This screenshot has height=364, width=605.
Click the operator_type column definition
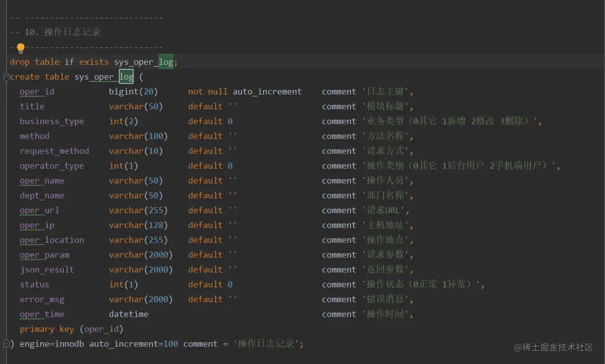pyautogui.click(x=290, y=166)
